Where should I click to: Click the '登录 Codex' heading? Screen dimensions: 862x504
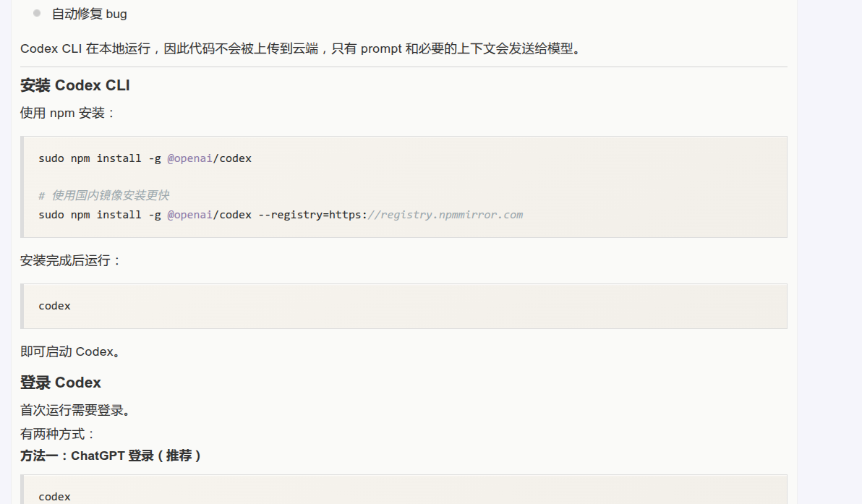[x=61, y=383]
